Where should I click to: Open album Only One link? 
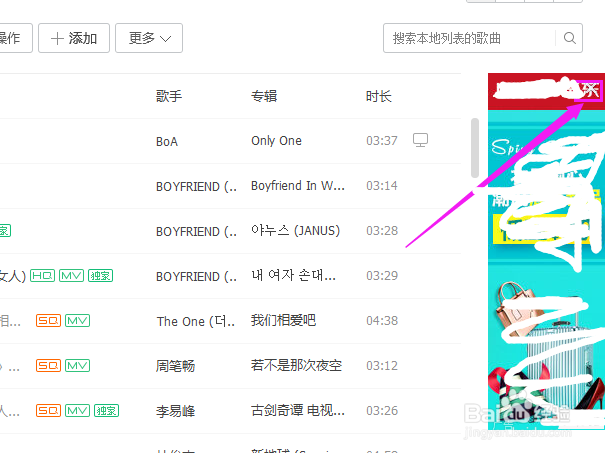tap(276, 141)
